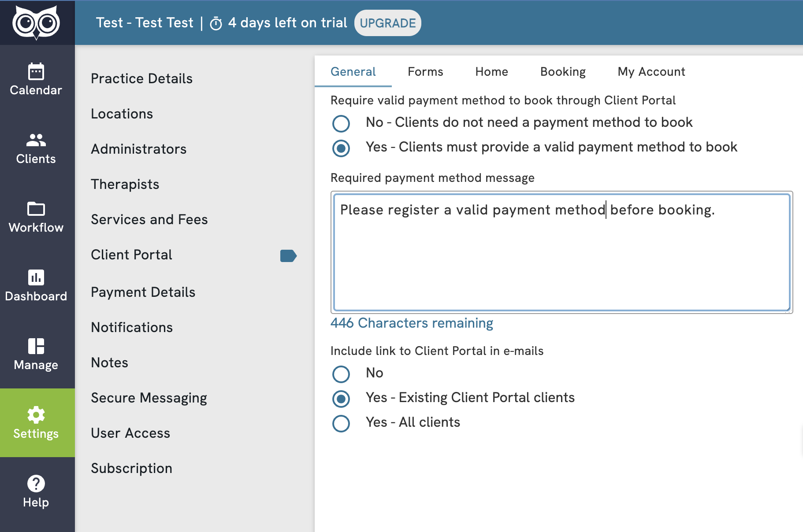803x532 pixels.
Task: Select Yes - Clients must provide valid payment method
Action: click(x=341, y=148)
